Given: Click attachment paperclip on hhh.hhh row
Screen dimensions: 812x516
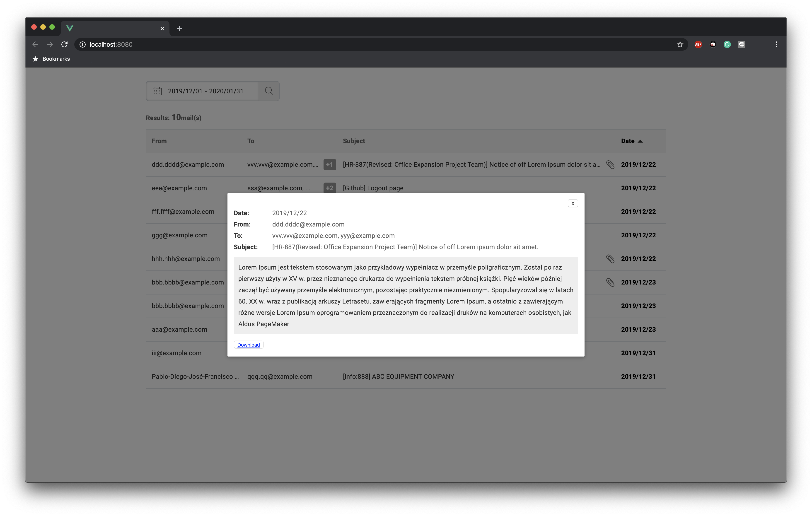Looking at the screenshot, I should 610,258.
